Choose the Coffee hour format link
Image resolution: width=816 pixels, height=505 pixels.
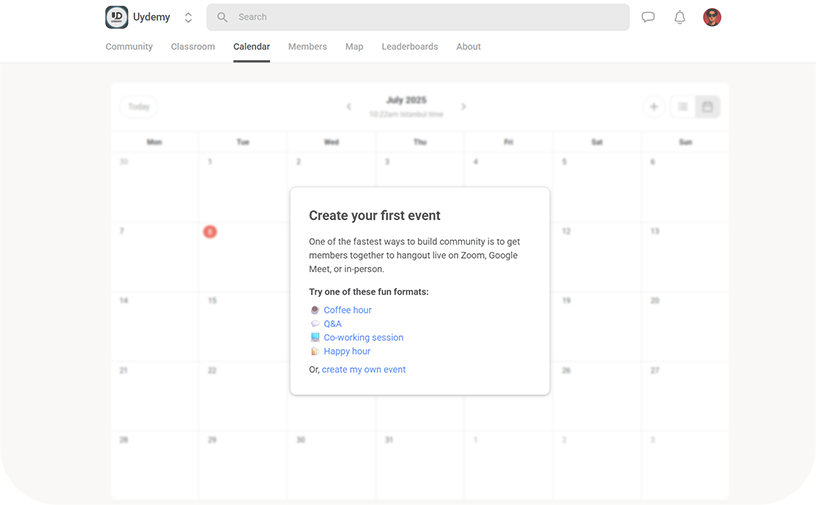tap(347, 310)
